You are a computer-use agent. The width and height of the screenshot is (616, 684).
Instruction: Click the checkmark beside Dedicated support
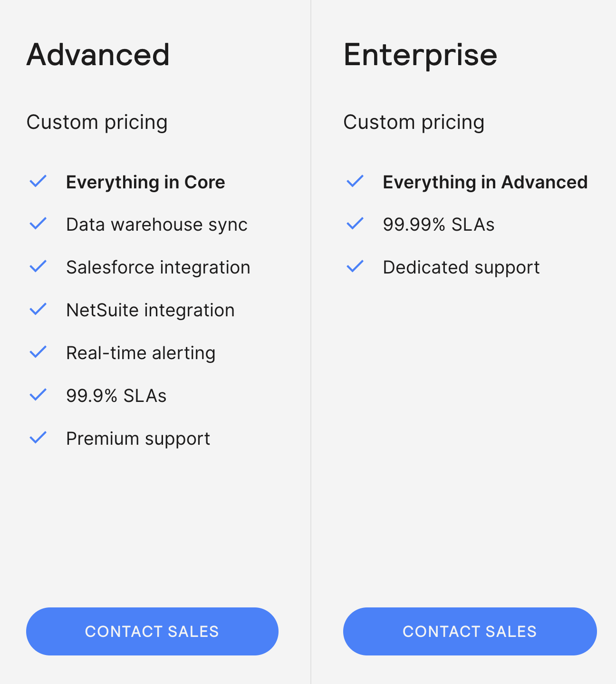(x=355, y=266)
